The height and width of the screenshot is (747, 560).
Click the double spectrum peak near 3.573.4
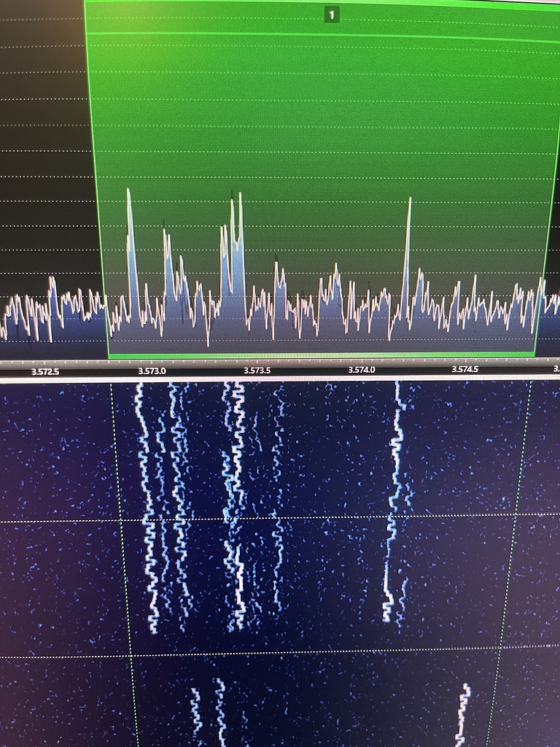[236, 243]
